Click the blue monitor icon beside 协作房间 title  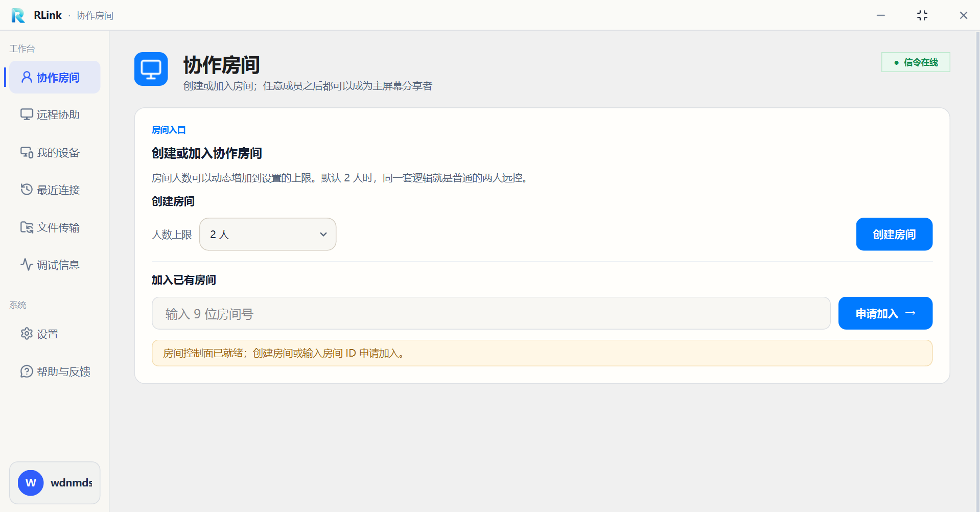click(x=151, y=69)
